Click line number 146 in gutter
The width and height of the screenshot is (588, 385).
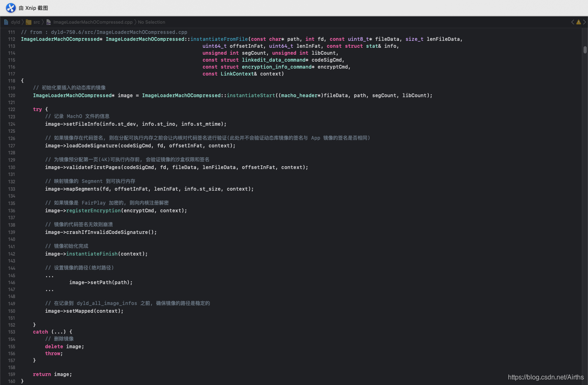pos(11,283)
